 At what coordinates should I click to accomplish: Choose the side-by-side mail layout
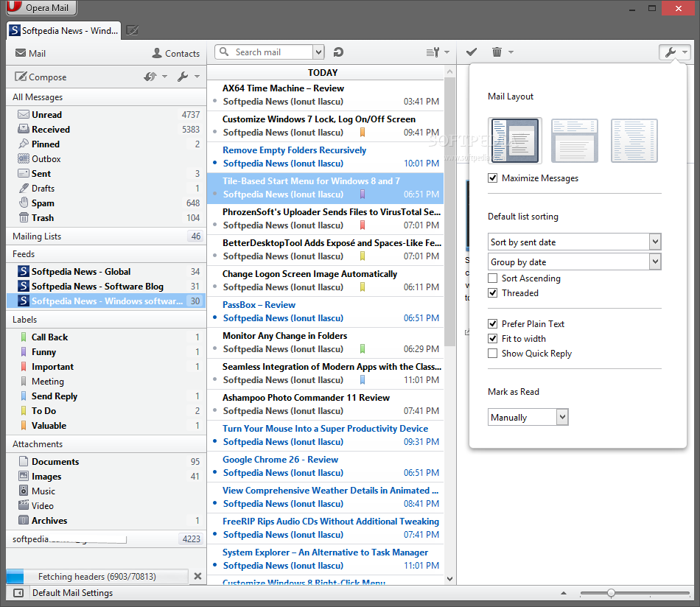pyautogui.click(x=515, y=140)
